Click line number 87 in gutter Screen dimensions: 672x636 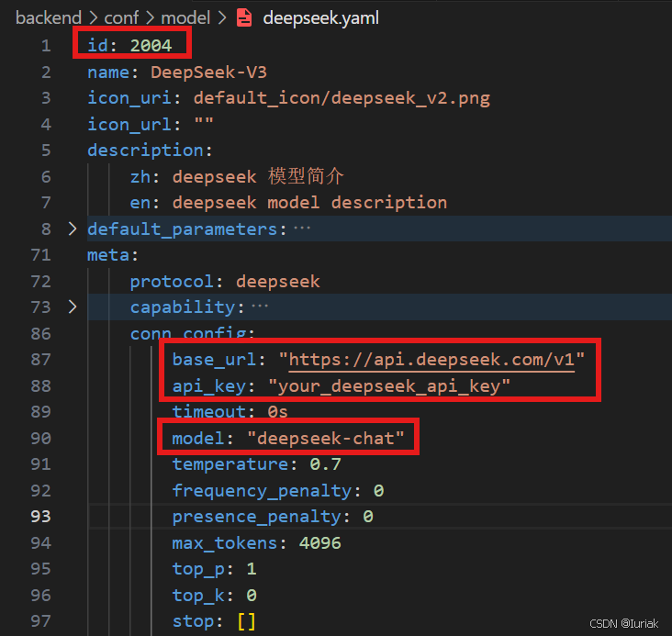(x=40, y=360)
